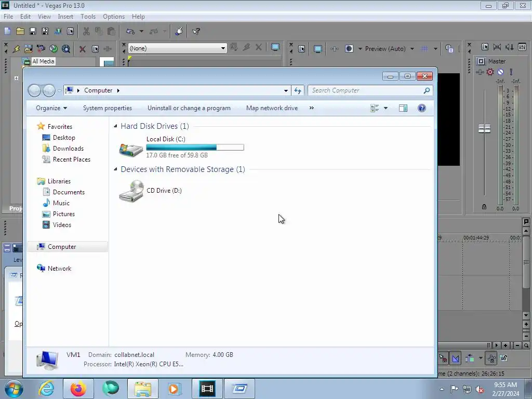Click the Import Media lightning icon
Screen dimensions: 532x399
16,49
